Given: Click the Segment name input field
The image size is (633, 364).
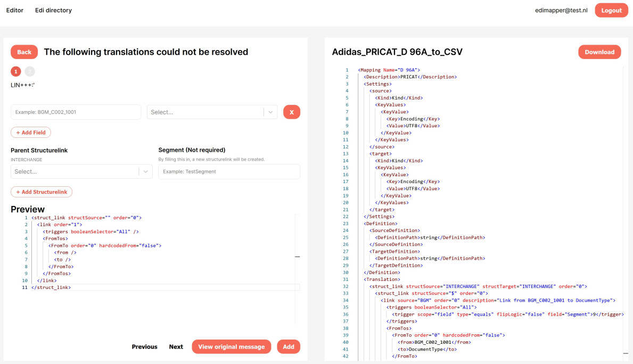Looking at the screenshot, I should point(229,171).
